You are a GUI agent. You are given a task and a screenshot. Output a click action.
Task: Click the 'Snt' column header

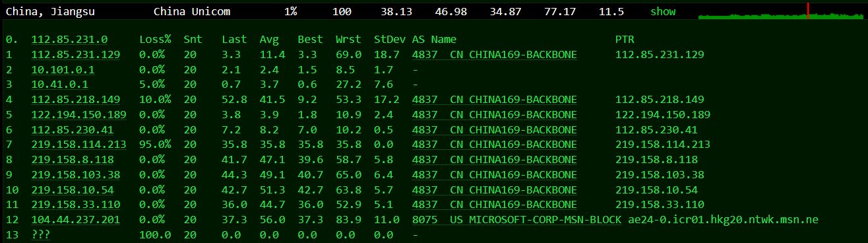193,40
